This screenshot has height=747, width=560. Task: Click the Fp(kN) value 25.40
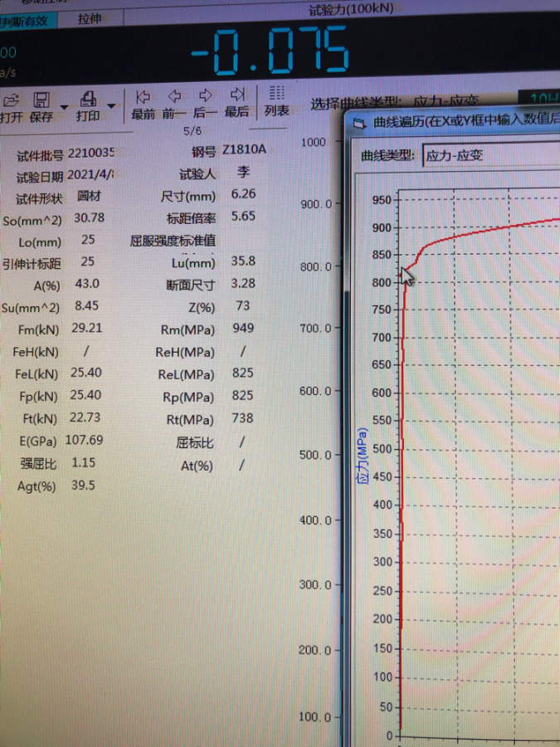(x=86, y=395)
